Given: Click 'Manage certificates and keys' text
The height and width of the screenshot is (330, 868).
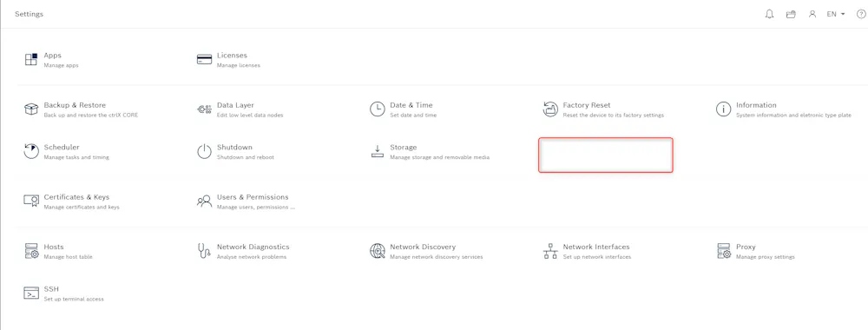Looking at the screenshot, I should click(82, 207).
